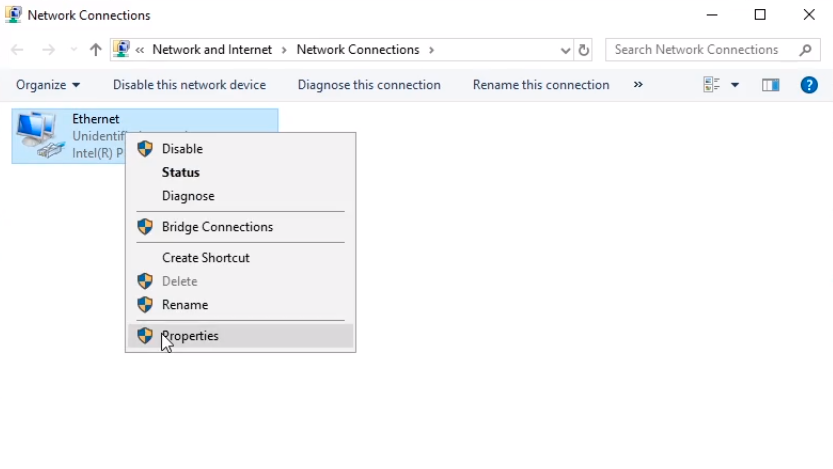Select Properties from context menu
Image resolution: width=833 pixels, height=469 pixels.
click(190, 336)
